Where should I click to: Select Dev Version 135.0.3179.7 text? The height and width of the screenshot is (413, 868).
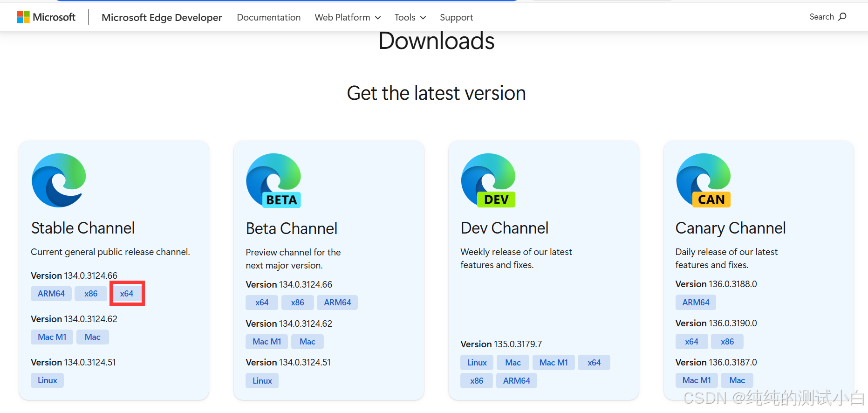coord(501,344)
